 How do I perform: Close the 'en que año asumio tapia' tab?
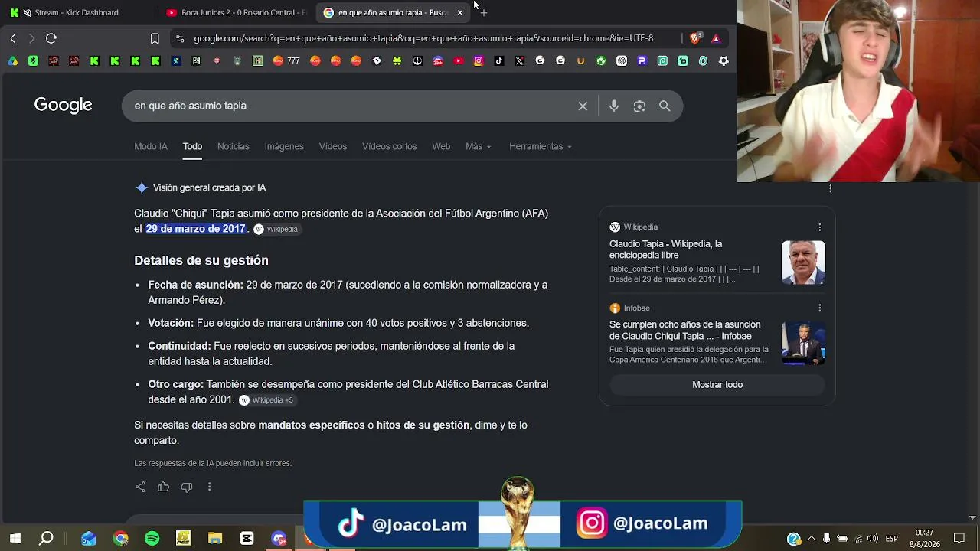click(x=459, y=12)
